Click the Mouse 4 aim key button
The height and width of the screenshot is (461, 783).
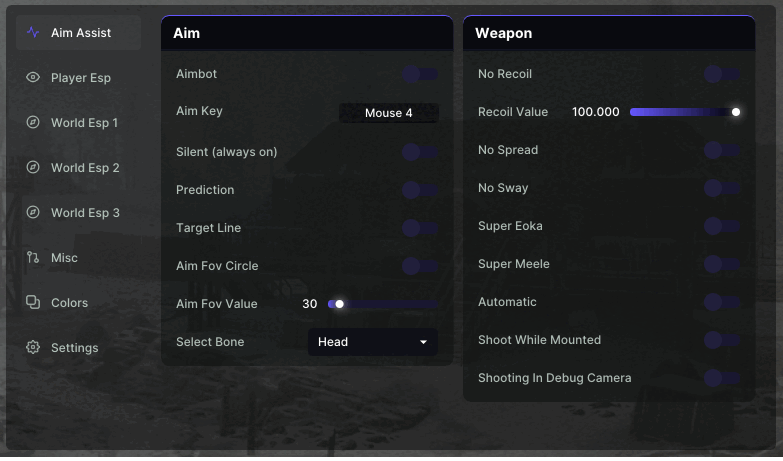pos(388,113)
